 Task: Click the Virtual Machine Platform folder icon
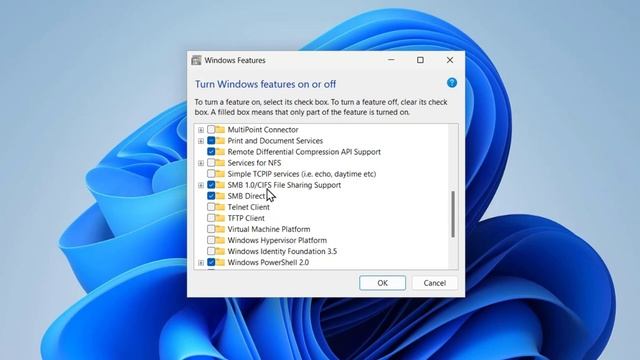coord(220,229)
